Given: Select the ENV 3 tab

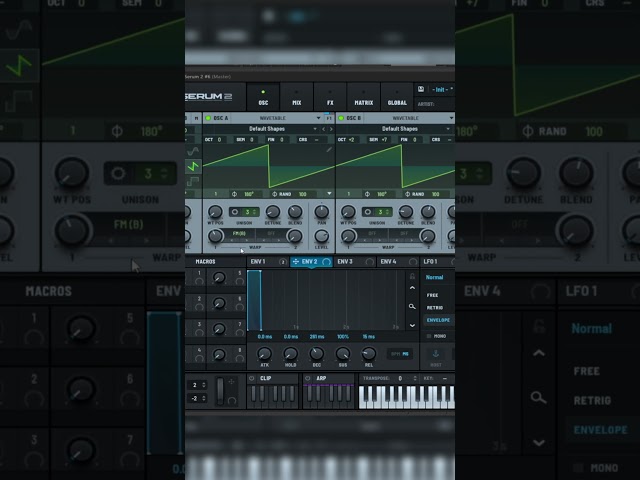Looking at the screenshot, I should pos(355,262).
